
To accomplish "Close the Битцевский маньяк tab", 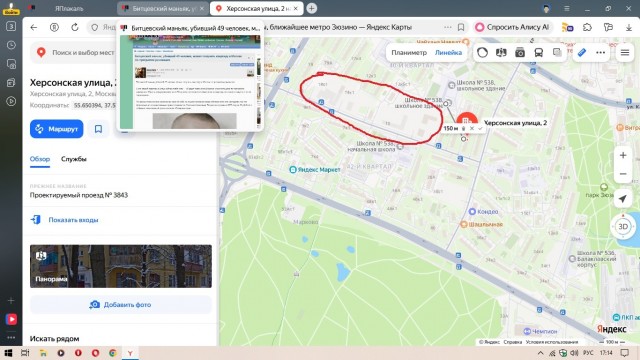I will 202,8.
